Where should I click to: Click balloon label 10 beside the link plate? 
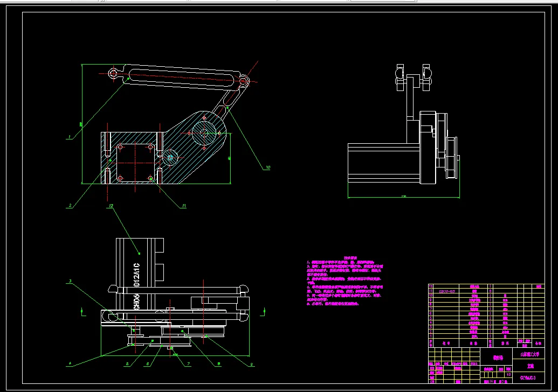(x=267, y=167)
